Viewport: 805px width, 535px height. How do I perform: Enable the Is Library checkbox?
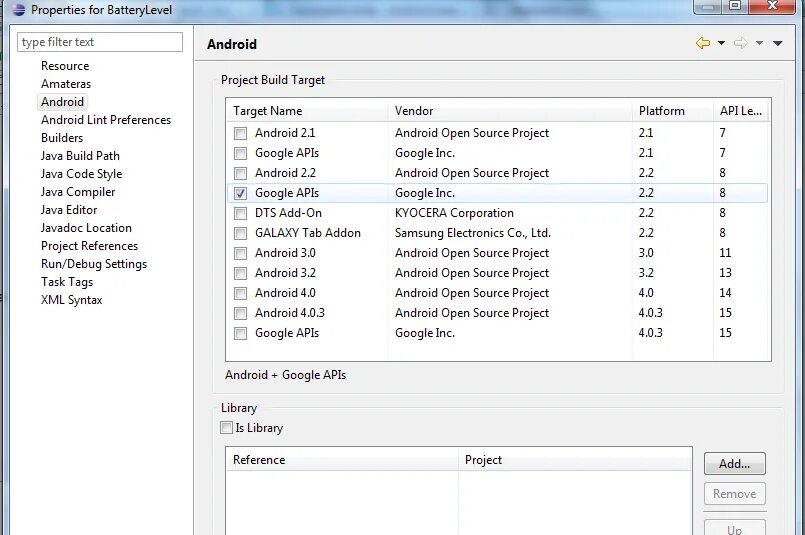coord(226,428)
